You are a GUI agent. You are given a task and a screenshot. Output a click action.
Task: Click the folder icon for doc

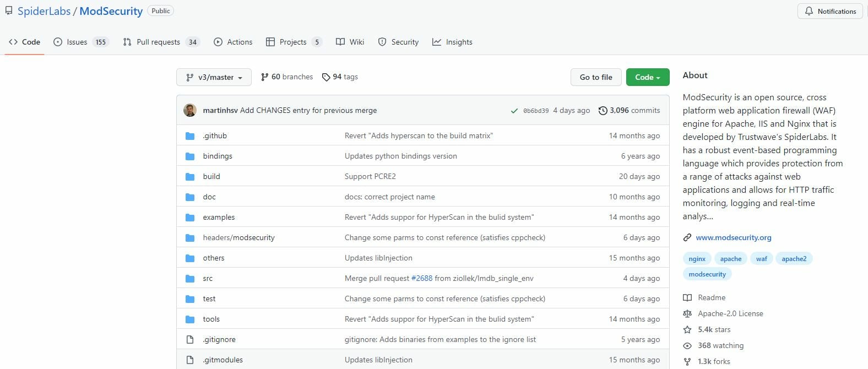[190, 197]
